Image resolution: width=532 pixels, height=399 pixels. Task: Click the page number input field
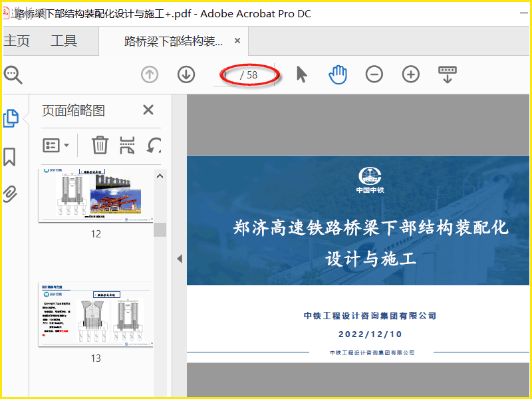coord(225,75)
